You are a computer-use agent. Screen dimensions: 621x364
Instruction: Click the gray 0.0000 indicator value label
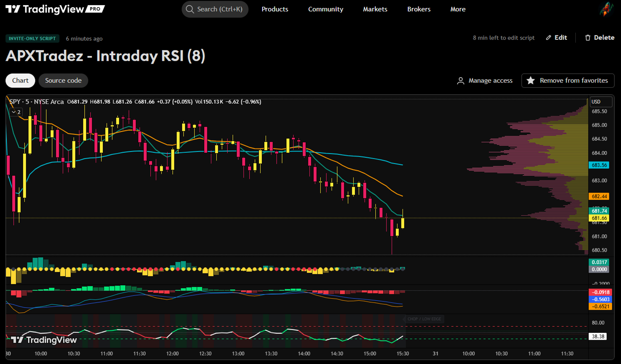point(599,269)
